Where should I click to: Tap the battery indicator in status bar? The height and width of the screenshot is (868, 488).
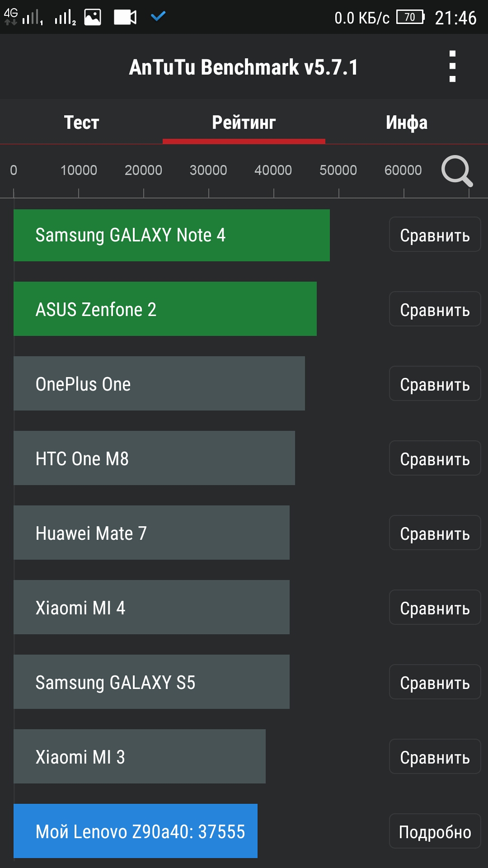(410, 17)
